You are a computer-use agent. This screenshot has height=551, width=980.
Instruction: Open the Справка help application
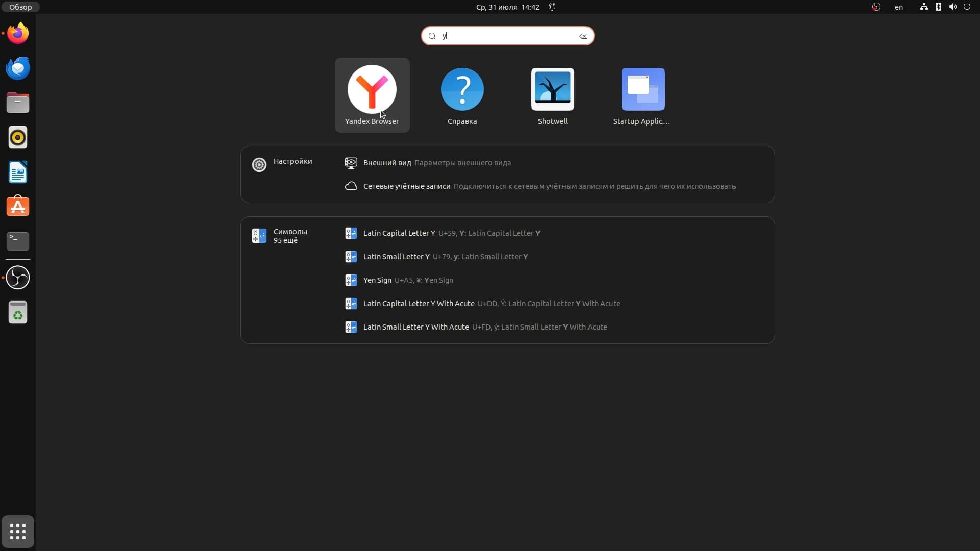click(462, 95)
